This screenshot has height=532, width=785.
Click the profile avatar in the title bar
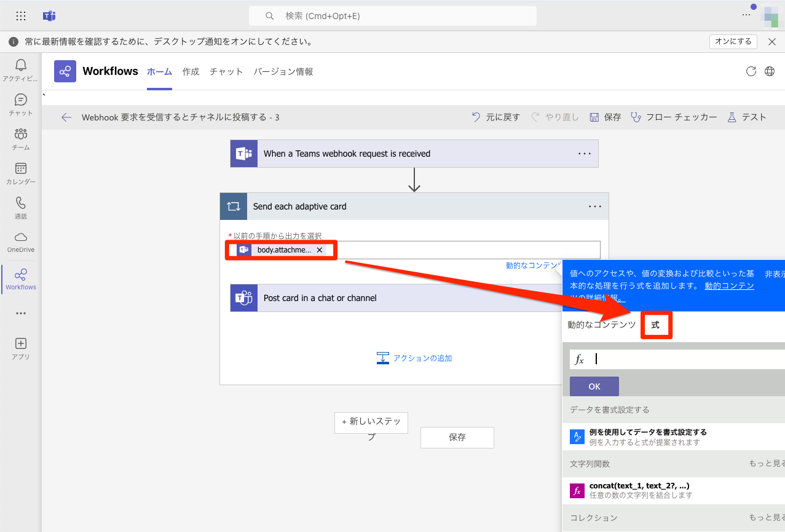770,16
